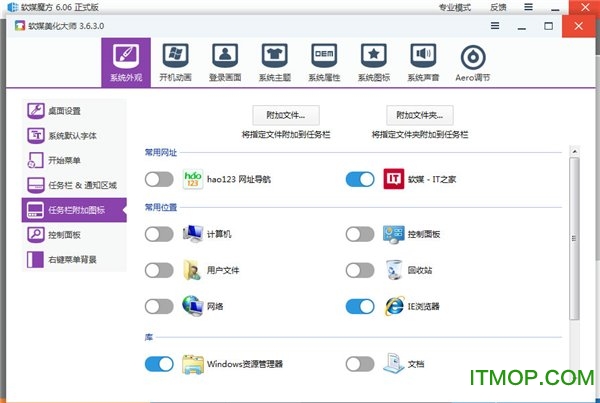The width and height of the screenshot is (600, 403).
Task: Click the 系统默认字体 sidebar icon
Action: [x=36, y=135]
